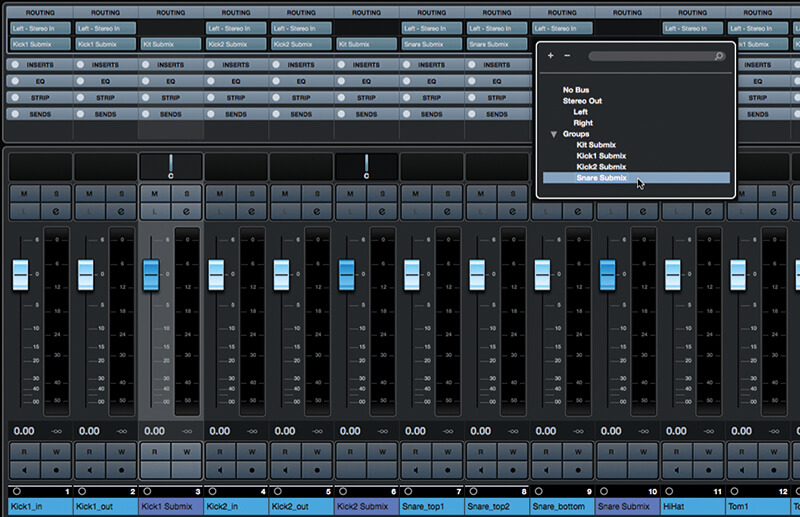Viewport: 800px width, 517px height.
Task: Click the 0.00 volume value of Kick1_in
Action: pos(24,431)
